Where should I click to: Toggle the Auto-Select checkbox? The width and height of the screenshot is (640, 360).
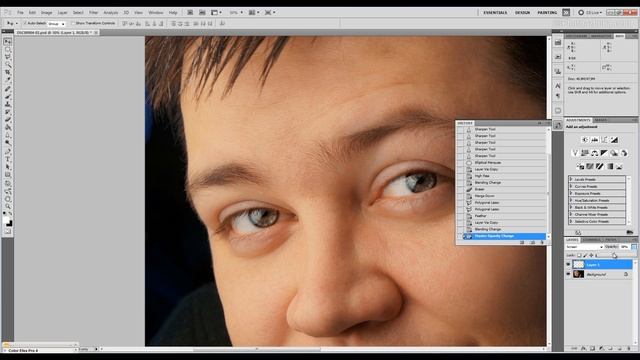(25, 23)
